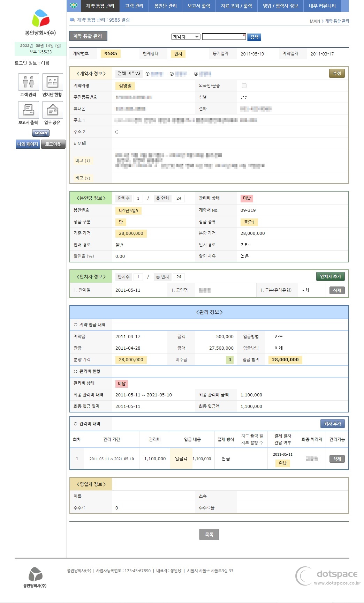364x603 pixels.
Task: Click the ADMIN badge button
Action: [41, 133]
